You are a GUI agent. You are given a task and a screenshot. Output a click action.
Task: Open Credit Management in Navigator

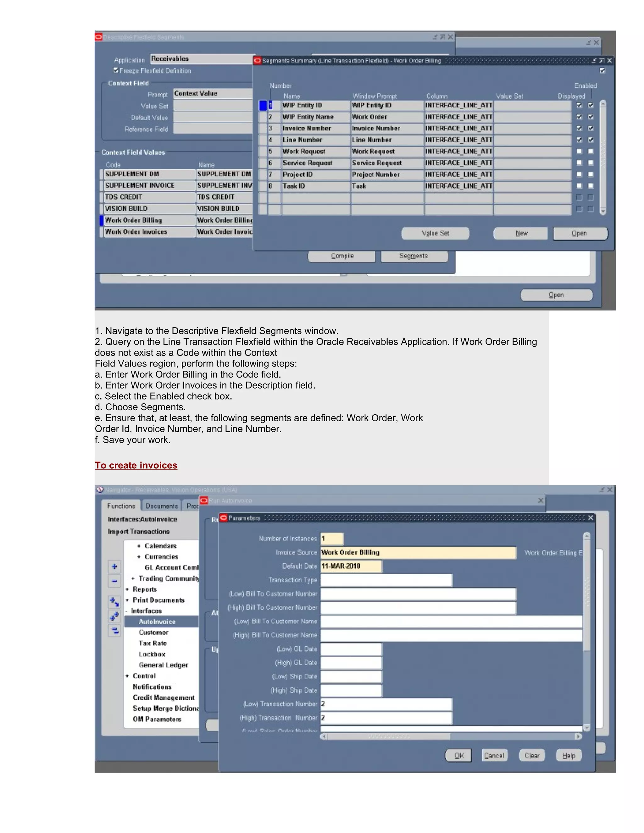164,698
